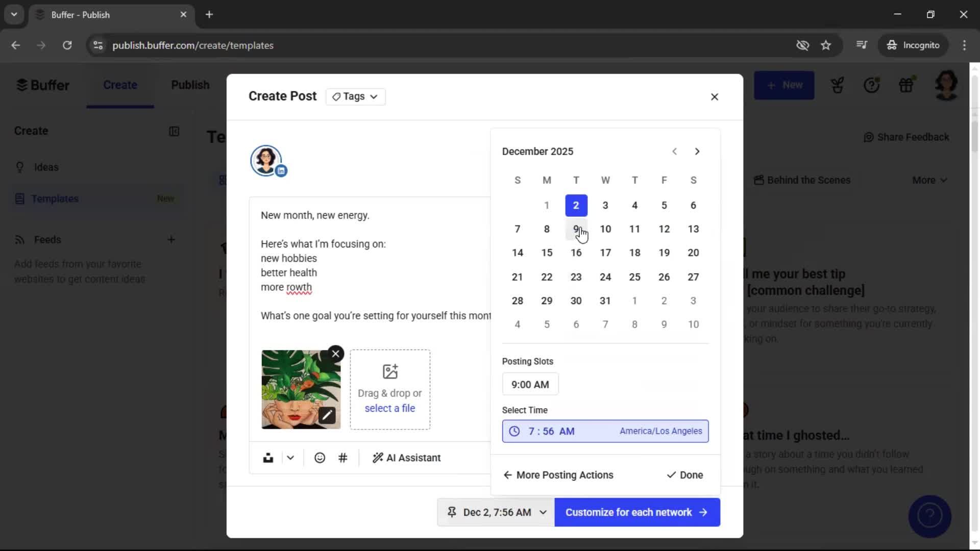Click Customize for each network
Image resolution: width=980 pixels, height=551 pixels.
click(x=636, y=512)
